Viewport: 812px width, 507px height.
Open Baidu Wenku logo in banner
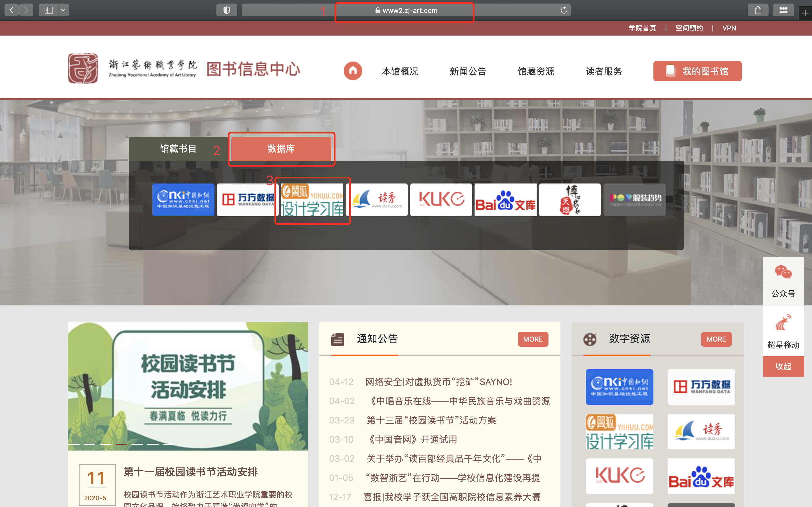(x=505, y=200)
